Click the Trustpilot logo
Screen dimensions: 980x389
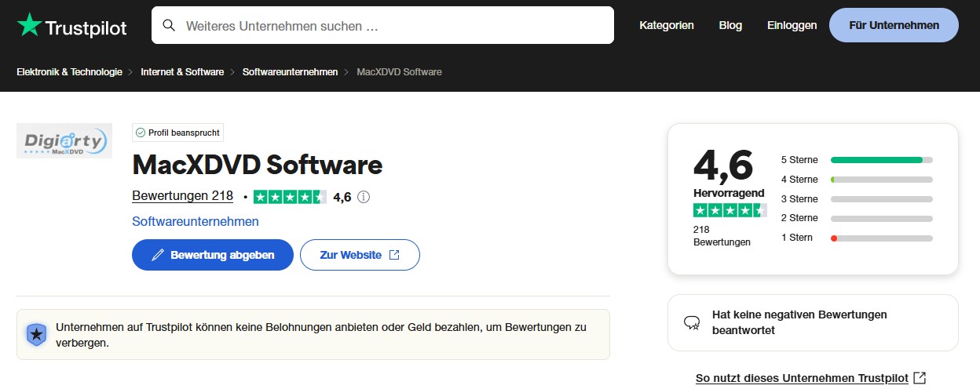(x=71, y=25)
